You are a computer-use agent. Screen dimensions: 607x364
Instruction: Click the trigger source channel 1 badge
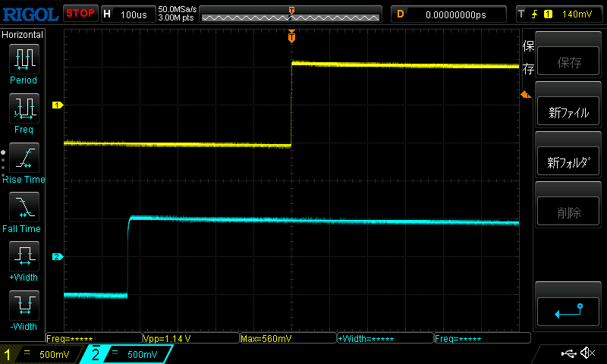click(548, 14)
